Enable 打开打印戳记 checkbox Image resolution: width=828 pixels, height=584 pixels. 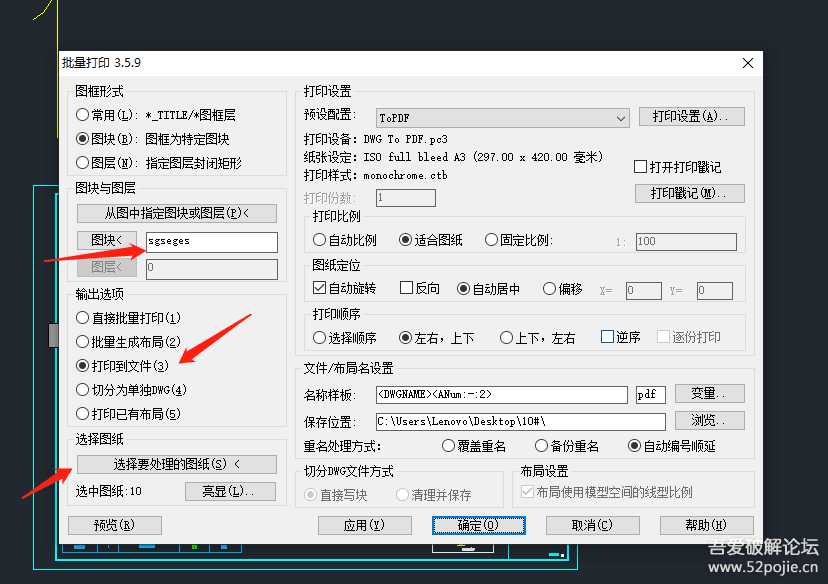640,167
